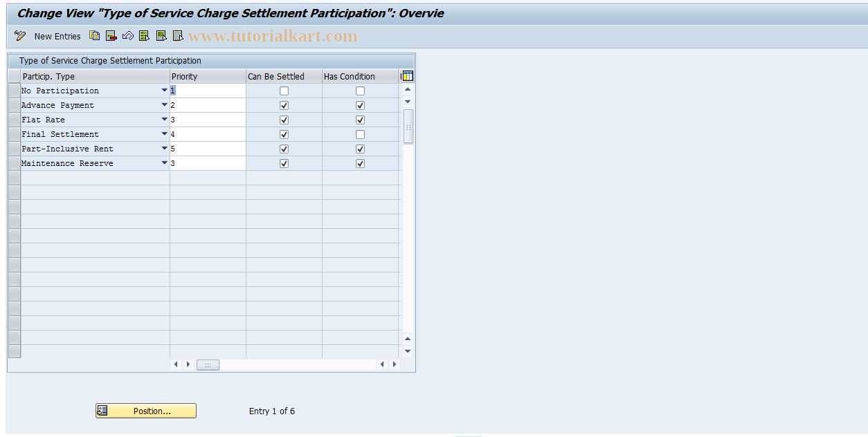Check Has Condition for No Participation
This screenshot has width=868, height=437.
(360, 91)
